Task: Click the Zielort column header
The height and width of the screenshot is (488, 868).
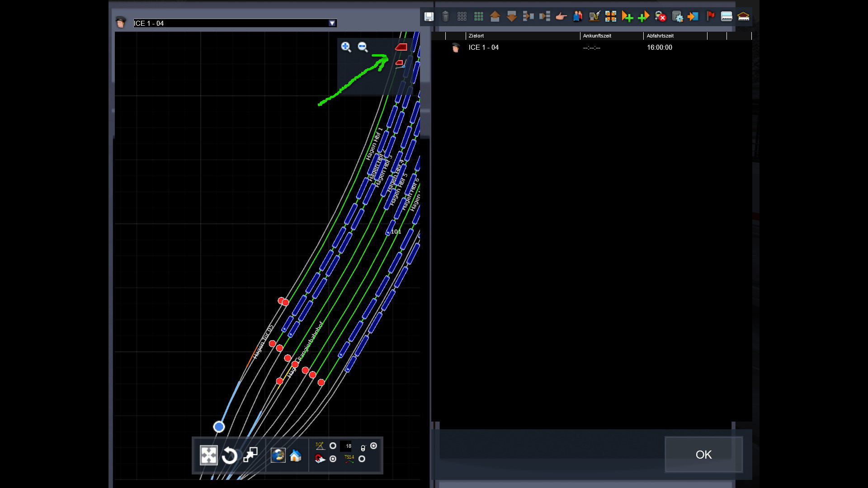Action: click(x=523, y=36)
